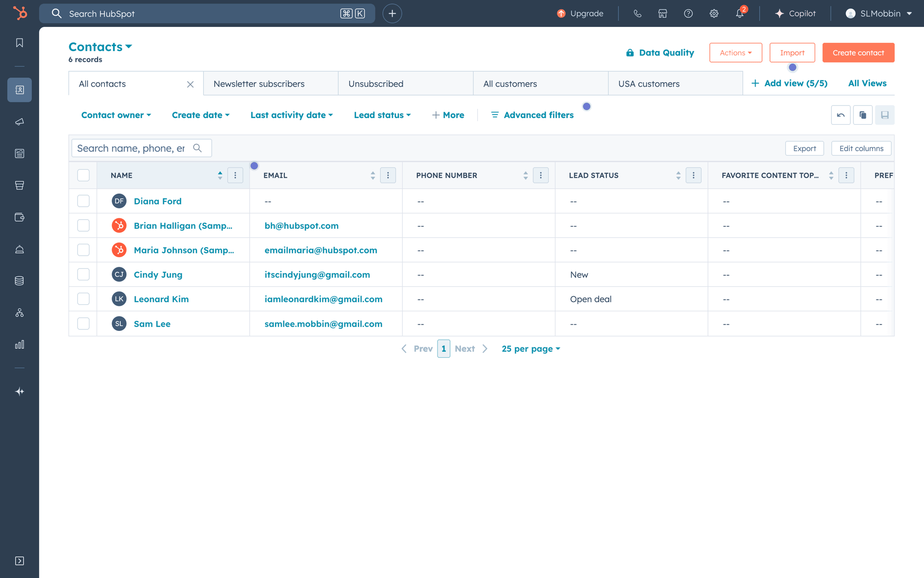Screen dimensions: 924x578
Task: Open the Bookmarks sidebar icon
Action: pyautogui.click(x=19, y=43)
